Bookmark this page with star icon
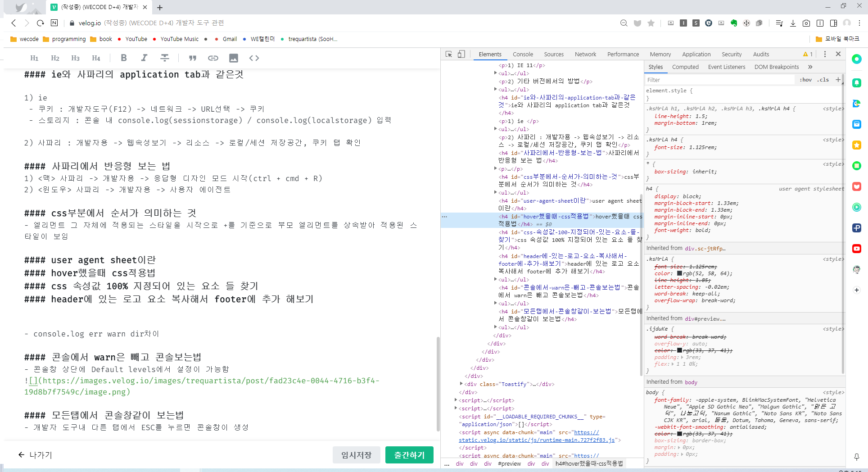 pos(651,23)
